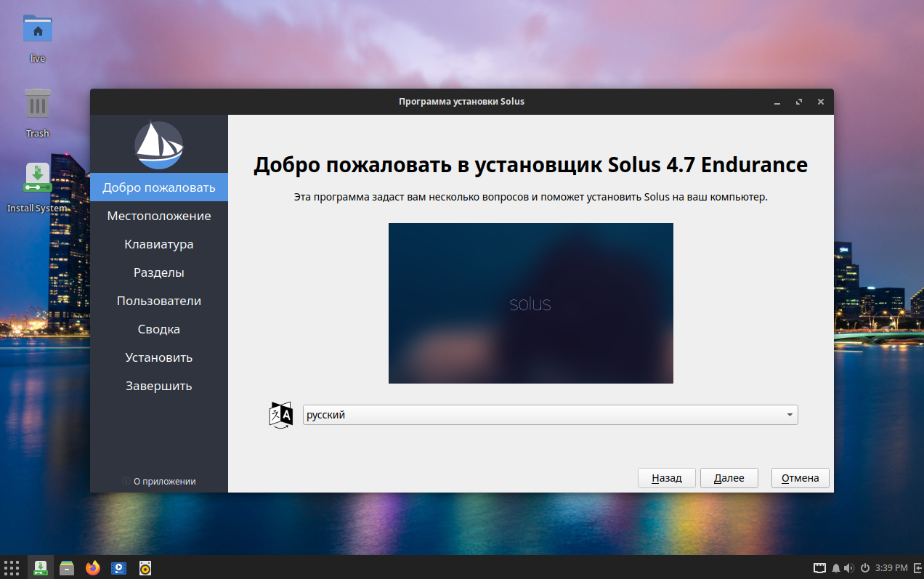Image resolution: width=924 pixels, height=579 pixels.
Task: Launch Firefox from the taskbar
Action: [92, 567]
